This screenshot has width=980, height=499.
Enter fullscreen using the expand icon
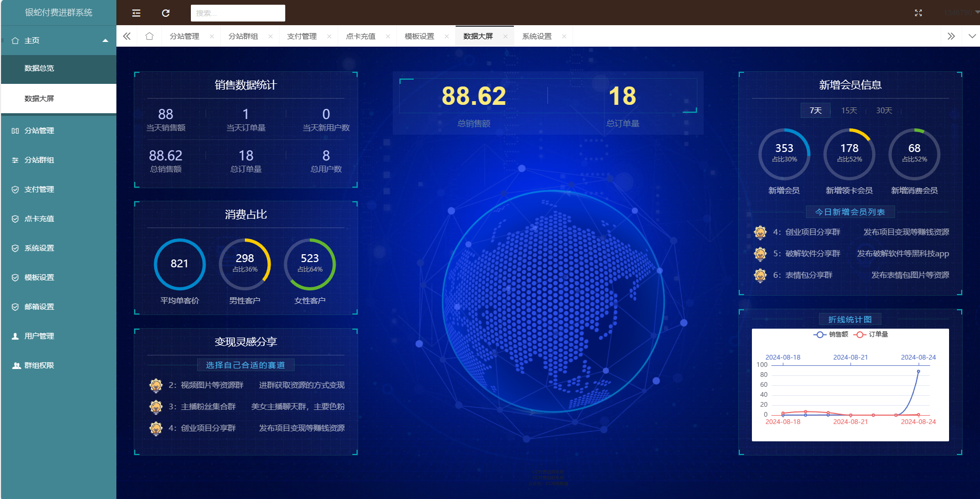918,13
